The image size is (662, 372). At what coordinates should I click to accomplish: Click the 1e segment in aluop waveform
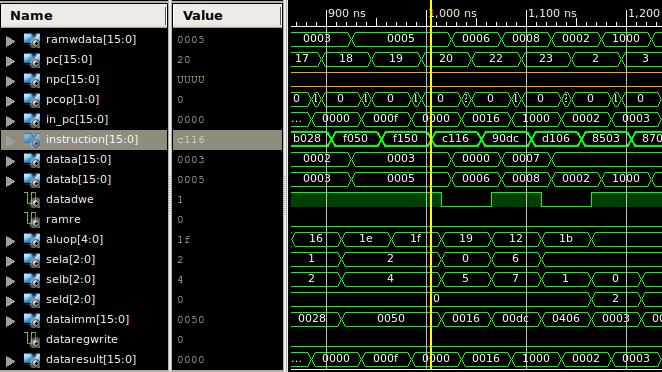pyautogui.click(x=366, y=239)
